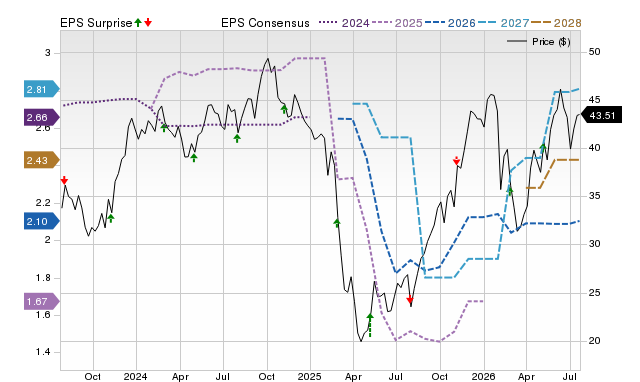Click the Price ($) legend entry
640x382 pixels.
tap(539, 42)
